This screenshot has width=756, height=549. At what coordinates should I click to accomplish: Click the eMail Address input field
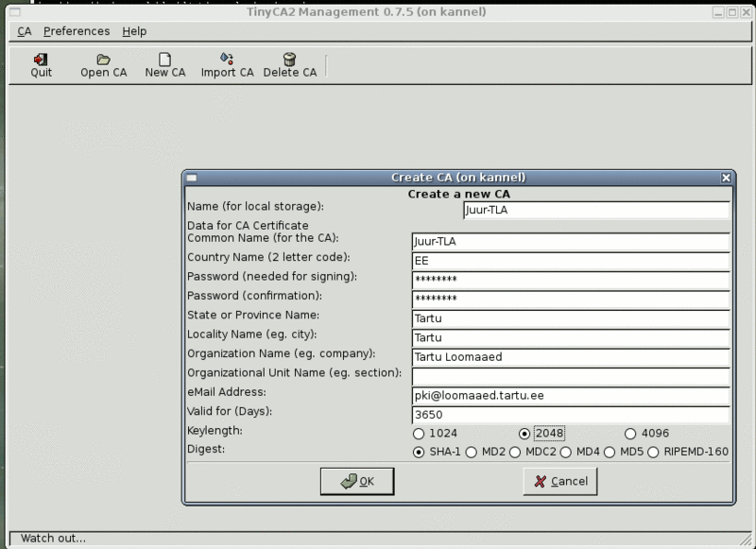tap(571, 396)
